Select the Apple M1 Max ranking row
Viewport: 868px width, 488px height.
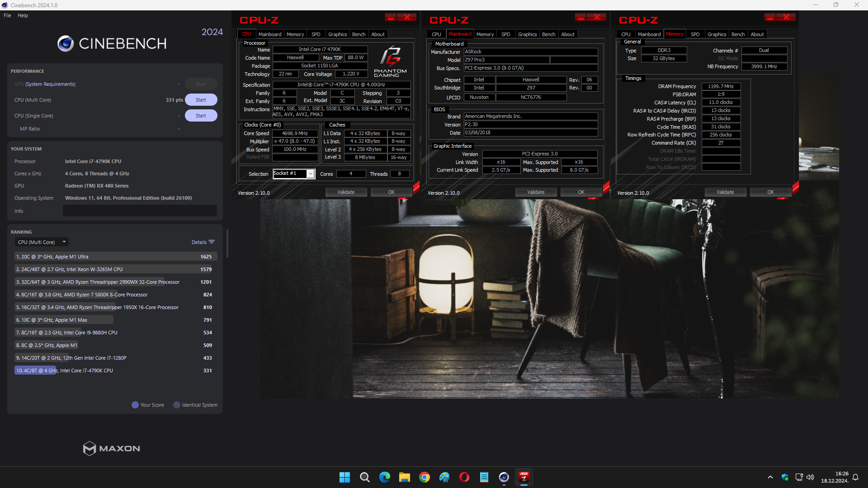pos(116,320)
